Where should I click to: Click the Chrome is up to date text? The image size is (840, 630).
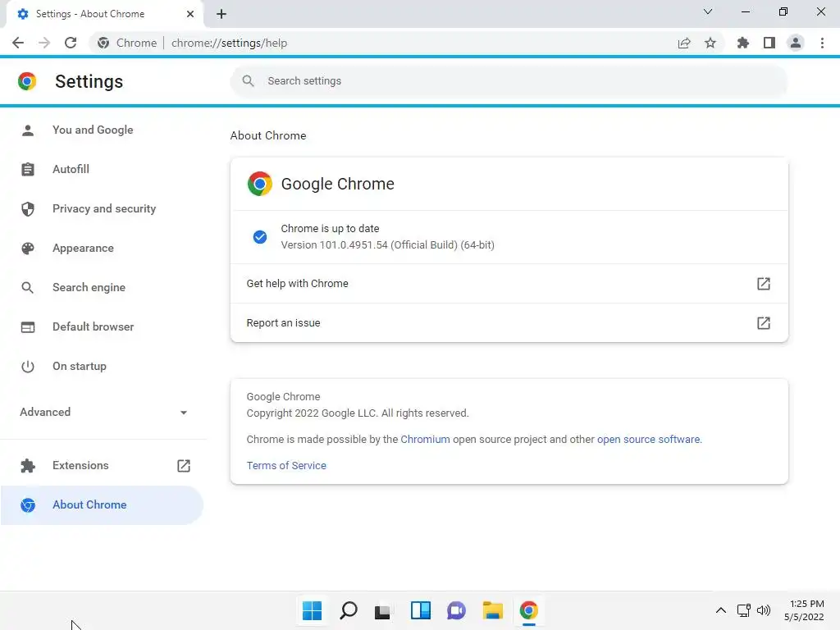pyautogui.click(x=330, y=229)
